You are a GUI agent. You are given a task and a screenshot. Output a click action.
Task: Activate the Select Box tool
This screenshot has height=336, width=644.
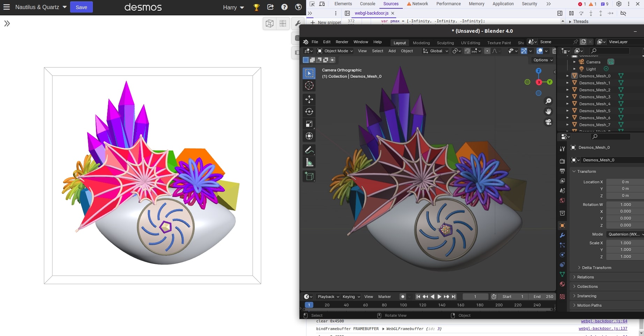click(x=309, y=73)
